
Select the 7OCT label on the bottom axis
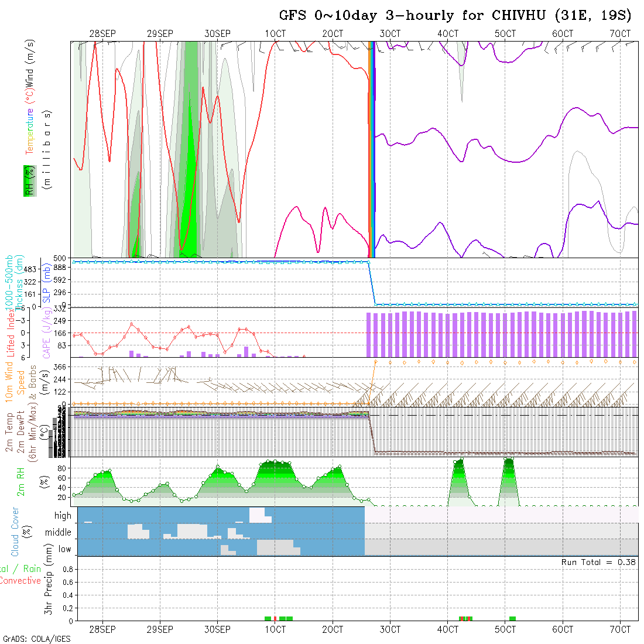click(x=620, y=629)
